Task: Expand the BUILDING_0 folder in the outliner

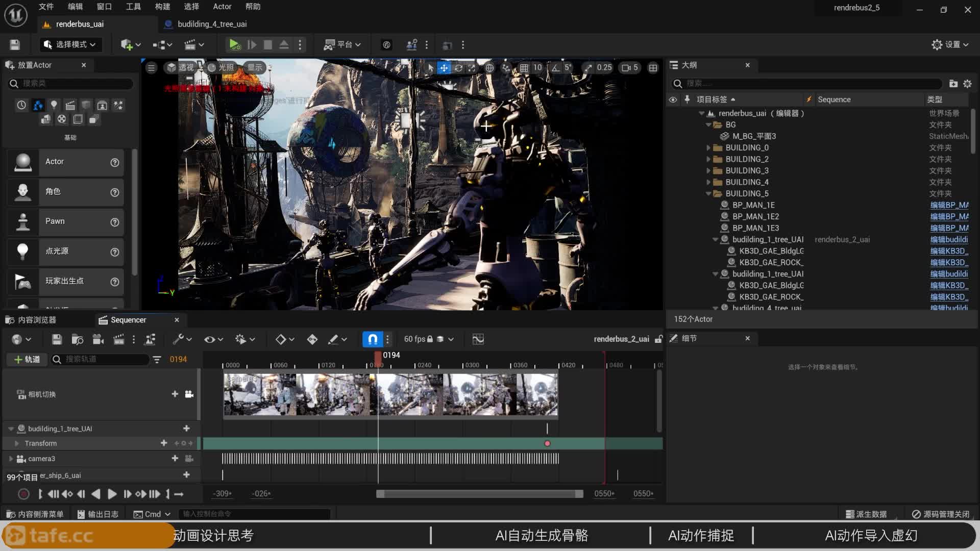Action: click(708, 148)
